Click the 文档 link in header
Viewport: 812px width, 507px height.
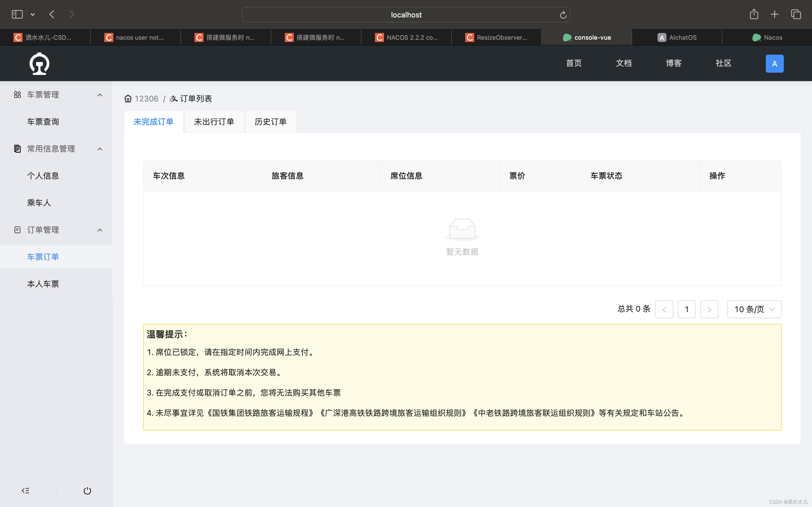click(623, 63)
